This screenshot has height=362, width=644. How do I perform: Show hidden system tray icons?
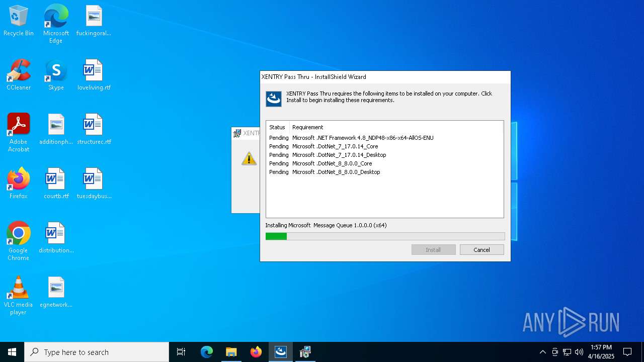[x=542, y=352]
